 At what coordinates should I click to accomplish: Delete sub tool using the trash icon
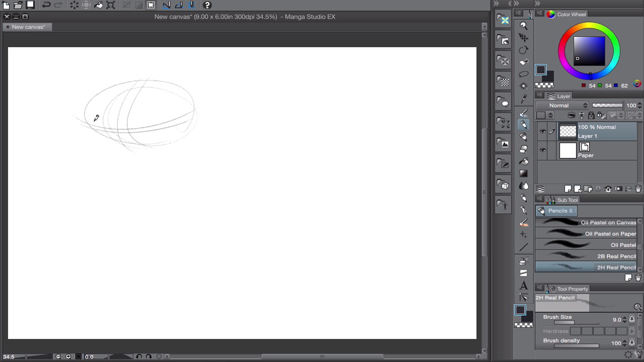pyautogui.click(x=638, y=278)
